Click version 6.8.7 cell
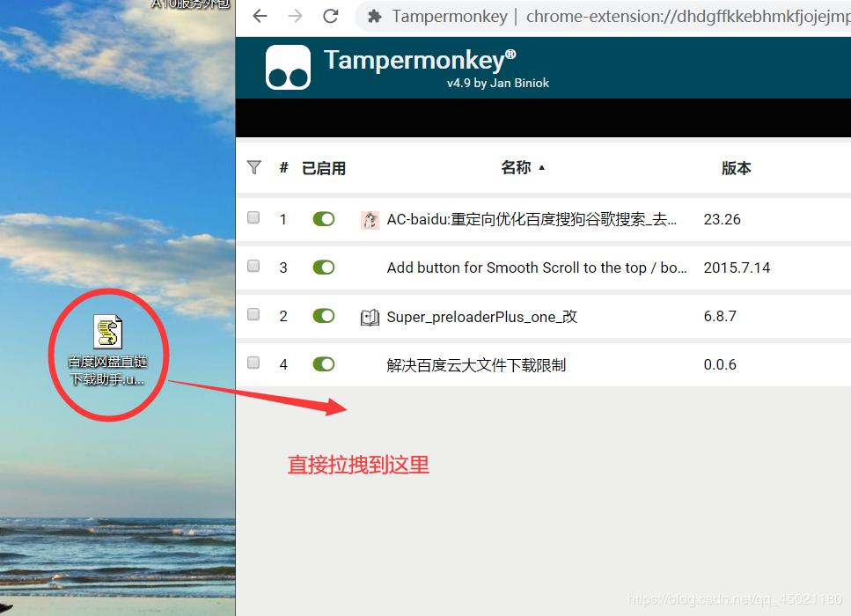This screenshot has height=616, width=851. [x=720, y=317]
